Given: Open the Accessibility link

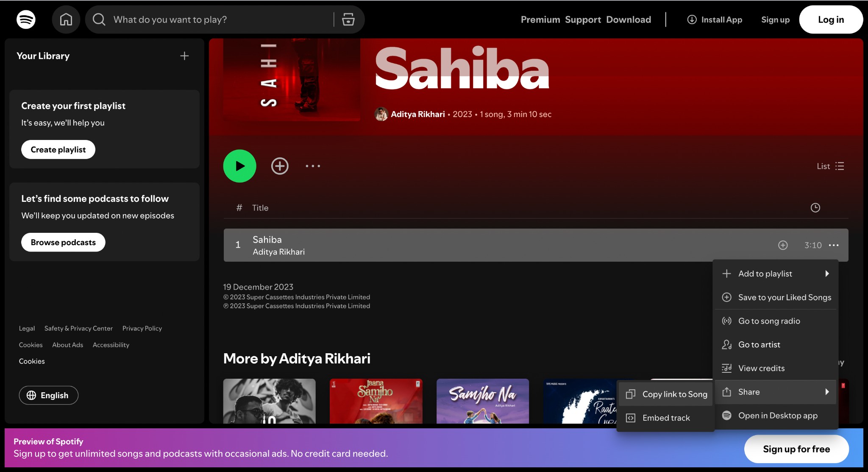Looking at the screenshot, I should pyautogui.click(x=111, y=345).
